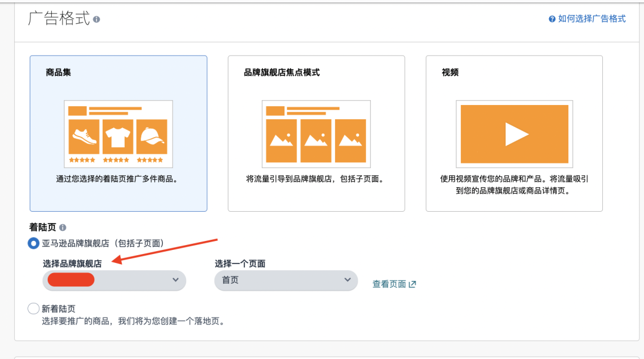The width and height of the screenshot is (644, 359).
Task: Open the 选择品牌旗舰店 dropdown
Action: pos(114,280)
